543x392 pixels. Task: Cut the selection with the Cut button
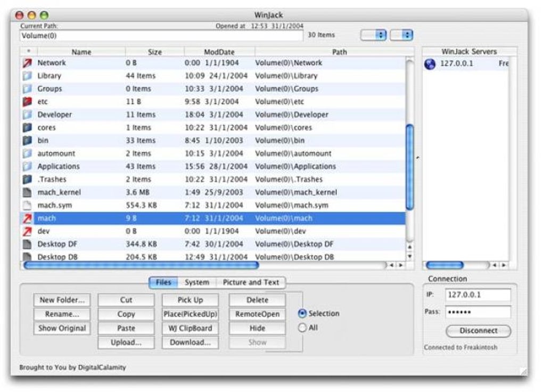click(126, 300)
